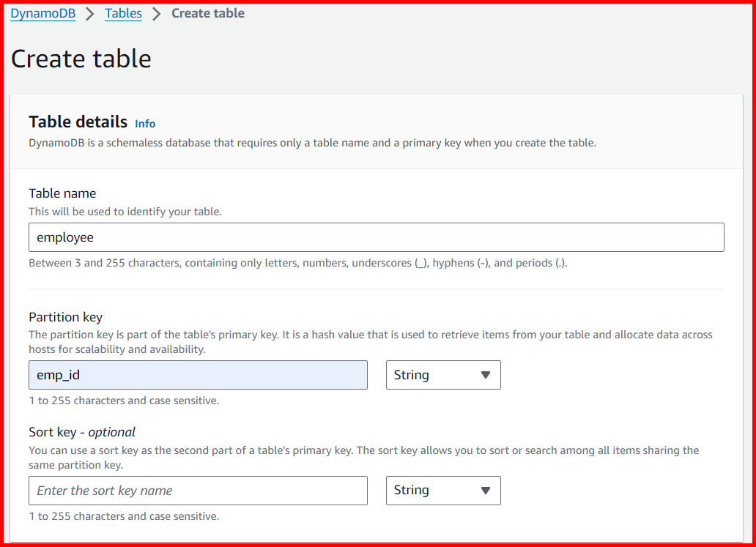The width and height of the screenshot is (756, 547).
Task: Click the chevron between Tables and Create table
Action: click(156, 12)
